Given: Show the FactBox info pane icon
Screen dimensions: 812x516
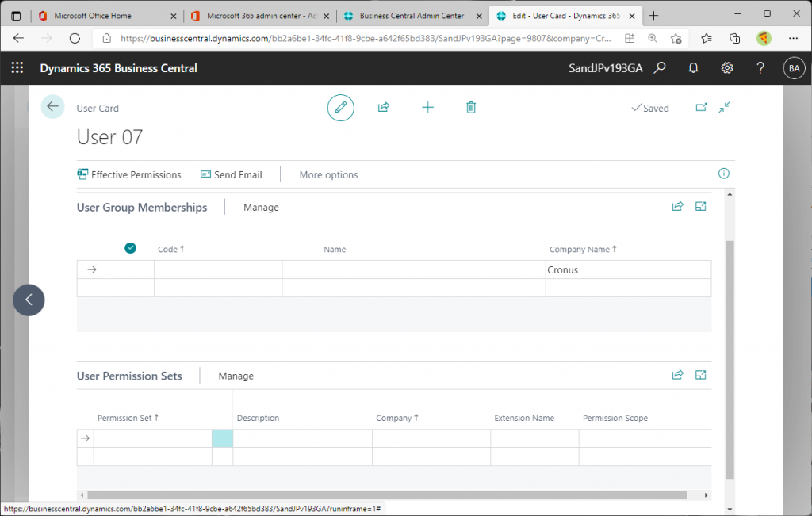Looking at the screenshot, I should point(723,174).
